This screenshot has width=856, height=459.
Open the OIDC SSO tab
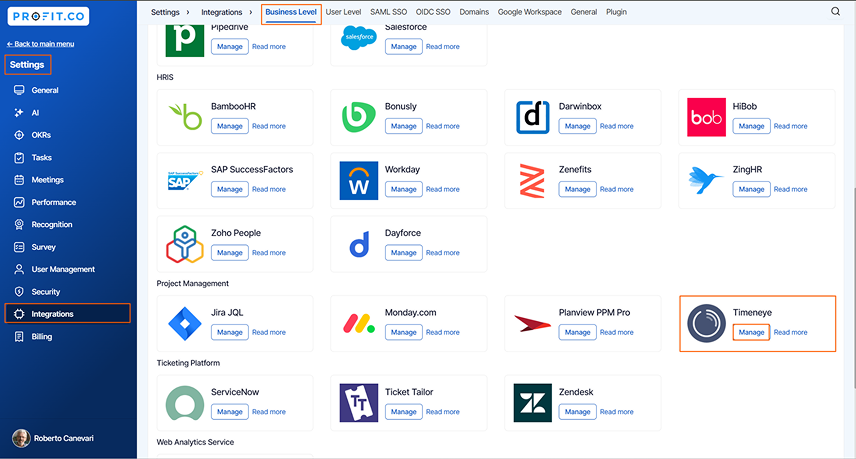433,12
